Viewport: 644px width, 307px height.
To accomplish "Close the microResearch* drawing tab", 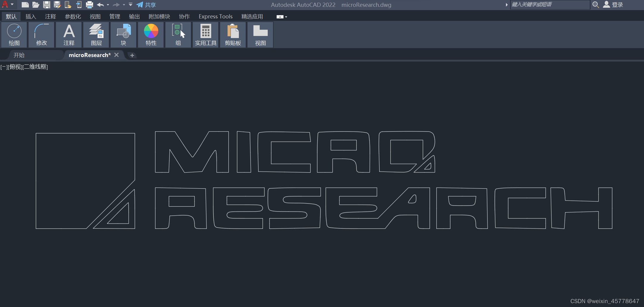I will click(117, 55).
